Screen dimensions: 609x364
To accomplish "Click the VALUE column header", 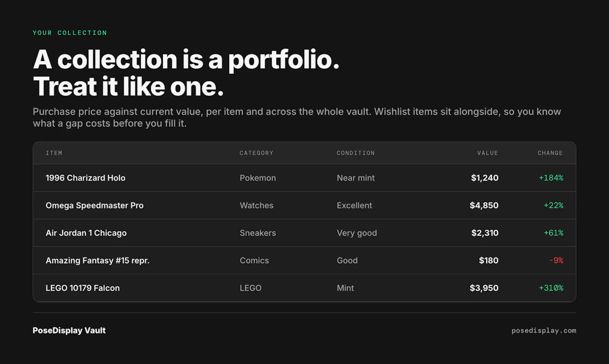I will coord(488,153).
